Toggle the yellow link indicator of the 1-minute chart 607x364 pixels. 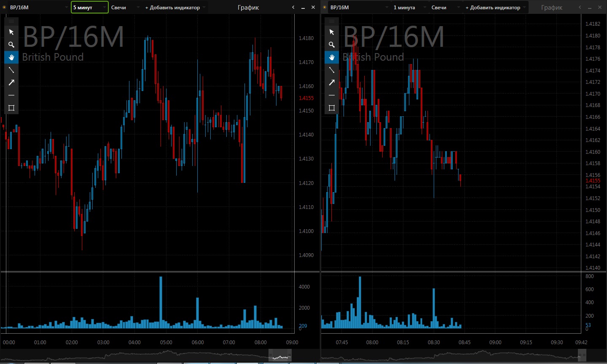pos(325,8)
